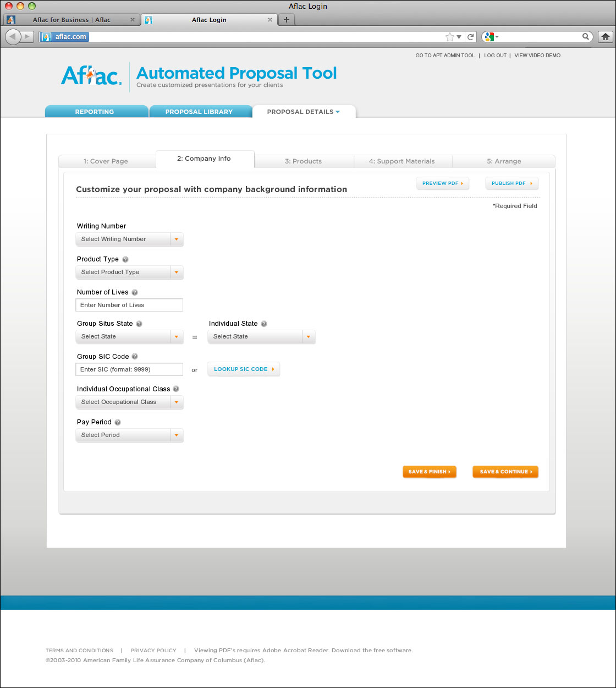The width and height of the screenshot is (616, 688).
Task: Expand the Proposal Details tab menu
Action: click(x=338, y=112)
